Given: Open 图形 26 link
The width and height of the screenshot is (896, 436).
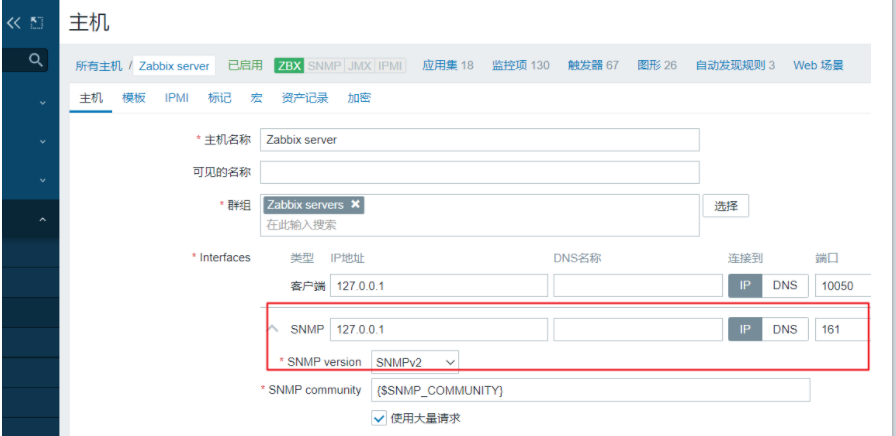Looking at the screenshot, I should tap(657, 65).
